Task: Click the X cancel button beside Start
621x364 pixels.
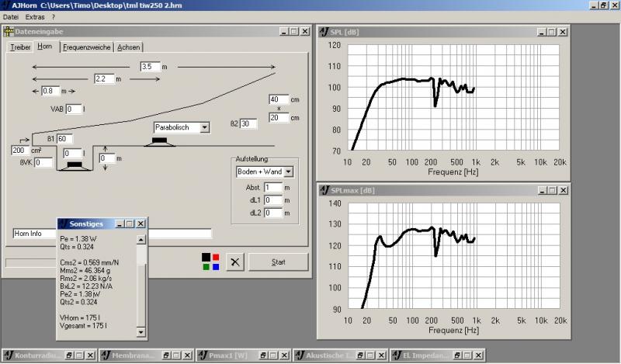Action: pos(235,262)
